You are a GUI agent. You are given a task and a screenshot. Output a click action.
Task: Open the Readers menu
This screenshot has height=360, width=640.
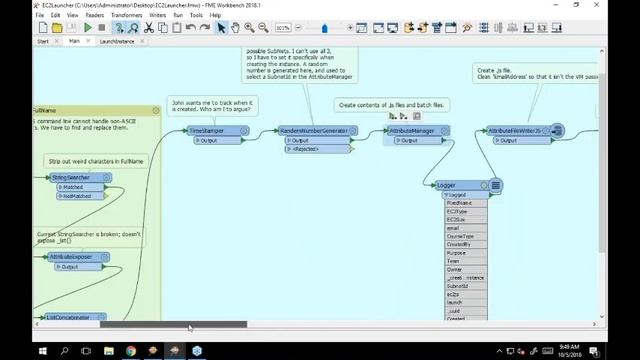[x=95, y=15]
